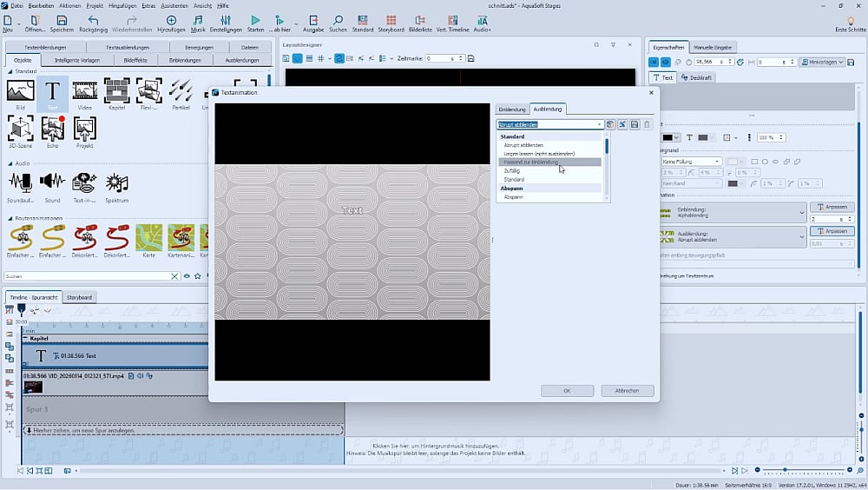The image size is (868, 490).
Task: Toggle the favorites star beside search field
Action: pos(198,276)
